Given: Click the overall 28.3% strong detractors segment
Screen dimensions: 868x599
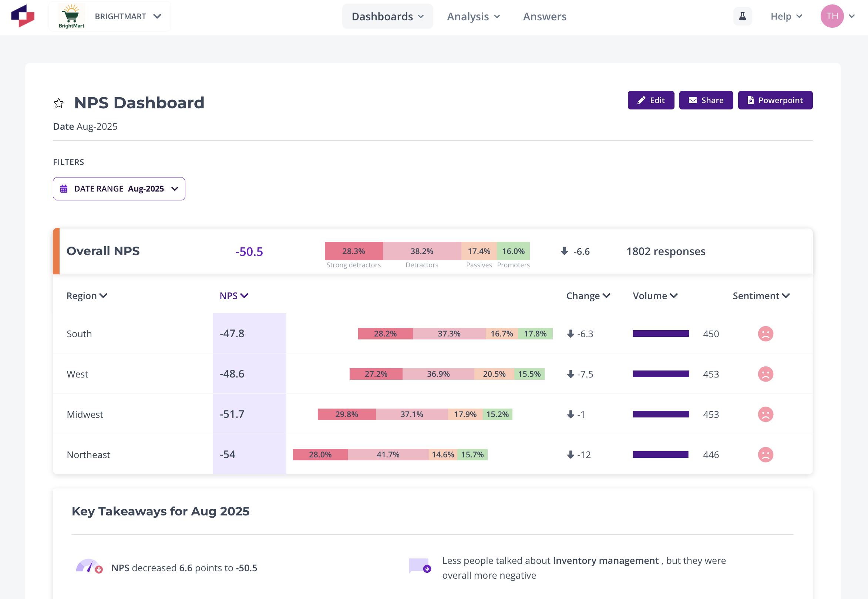Looking at the screenshot, I should point(353,251).
